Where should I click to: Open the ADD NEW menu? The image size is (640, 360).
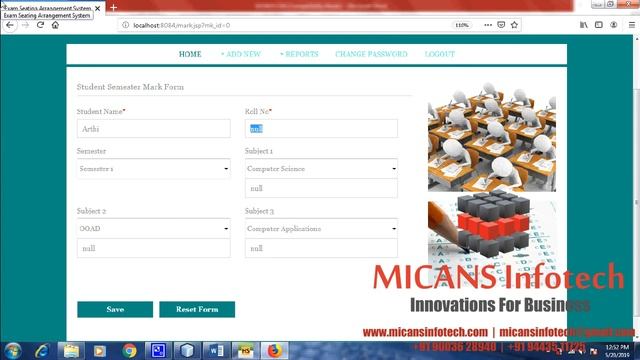click(x=241, y=54)
